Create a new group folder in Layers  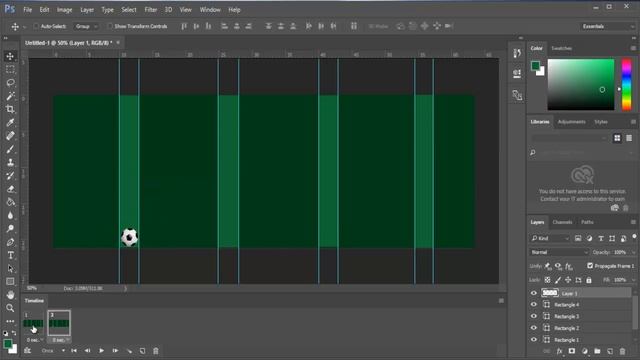(597, 351)
